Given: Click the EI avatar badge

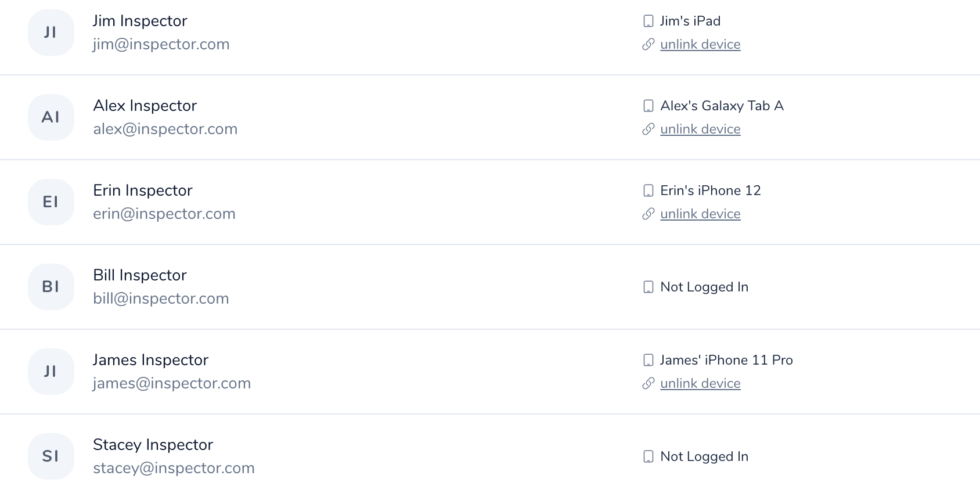Looking at the screenshot, I should click(x=51, y=202).
